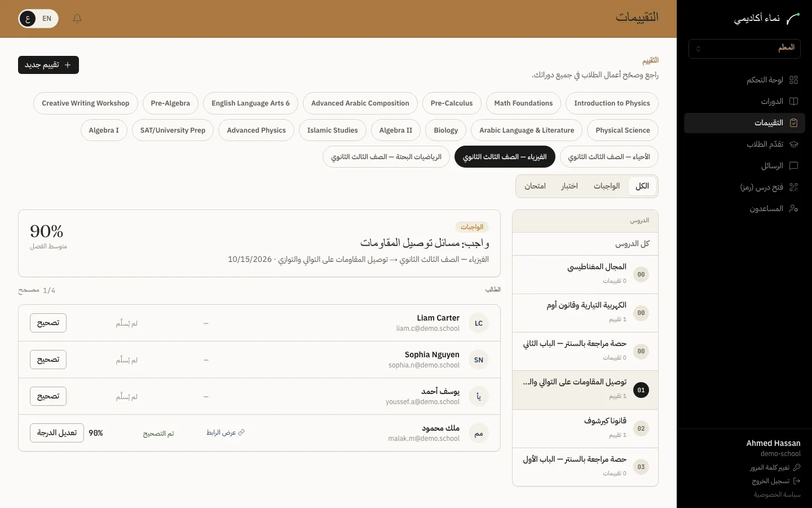Create a new assessment (تقييم جديد)
812x508 pixels.
pos(48,65)
